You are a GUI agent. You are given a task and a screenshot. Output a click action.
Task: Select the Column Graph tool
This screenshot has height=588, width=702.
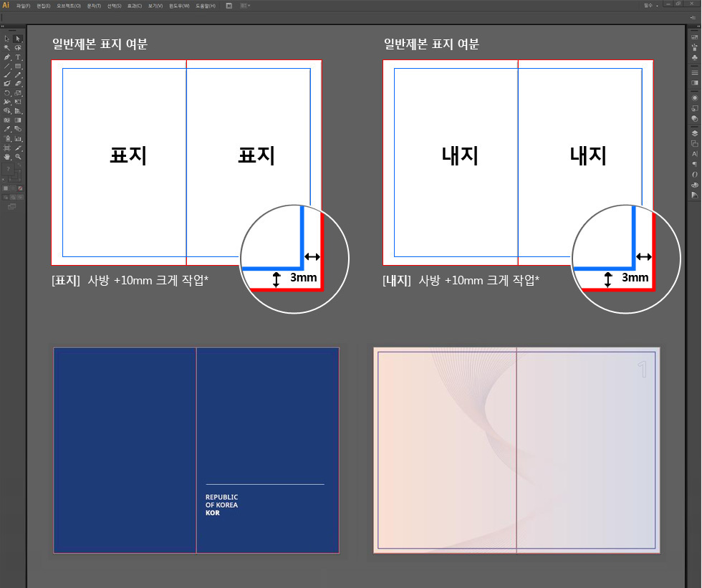[x=18, y=138]
